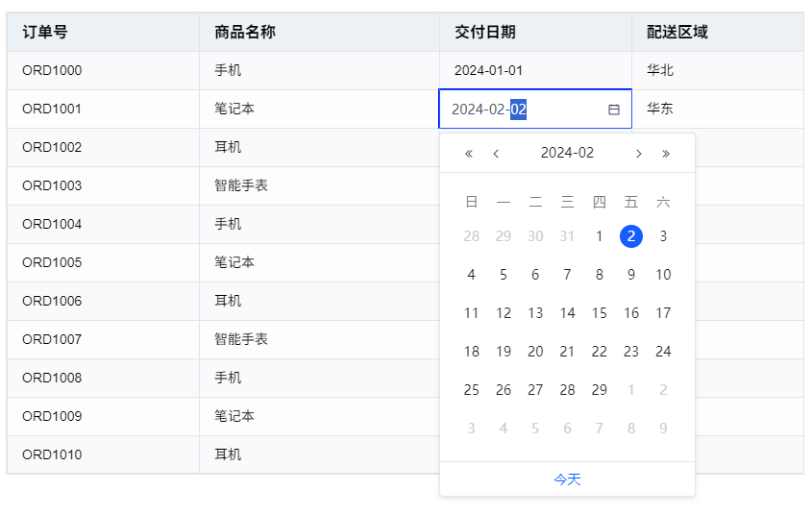The height and width of the screenshot is (515, 812).
Task: Click the calendar icon in date input
Action: (614, 110)
